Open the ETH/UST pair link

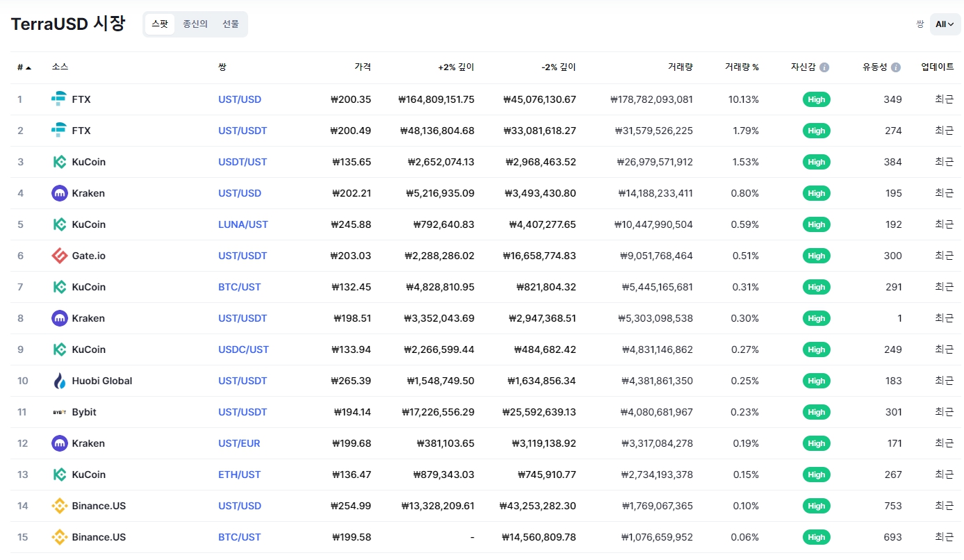click(240, 475)
